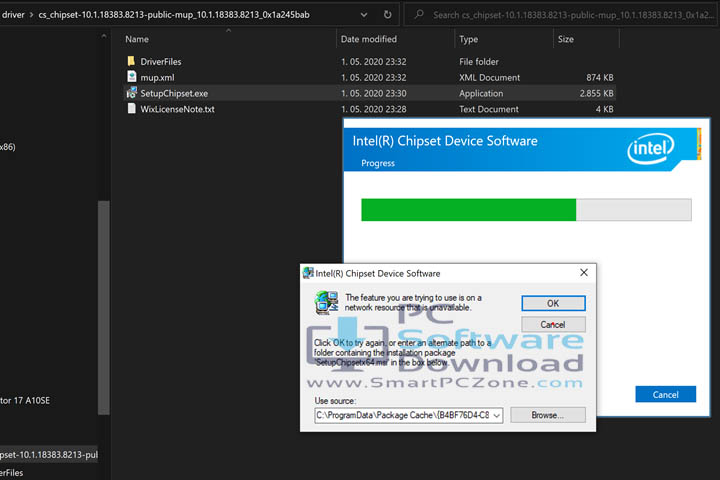Click the Explorer search box
The image size is (720, 480).
point(561,15)
